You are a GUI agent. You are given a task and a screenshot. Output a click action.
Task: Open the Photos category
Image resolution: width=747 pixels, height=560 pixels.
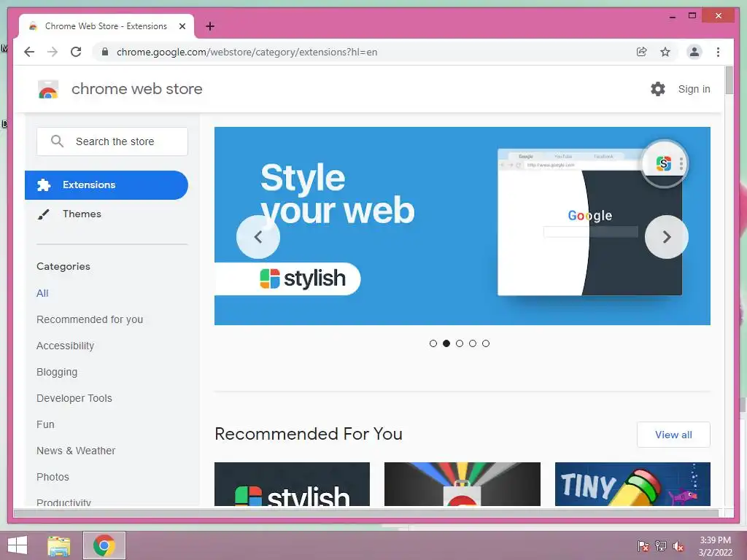point(53,477)
